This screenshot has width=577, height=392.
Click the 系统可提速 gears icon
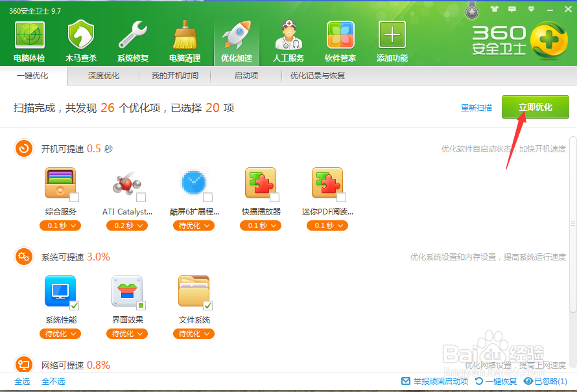tap(24, 257)
